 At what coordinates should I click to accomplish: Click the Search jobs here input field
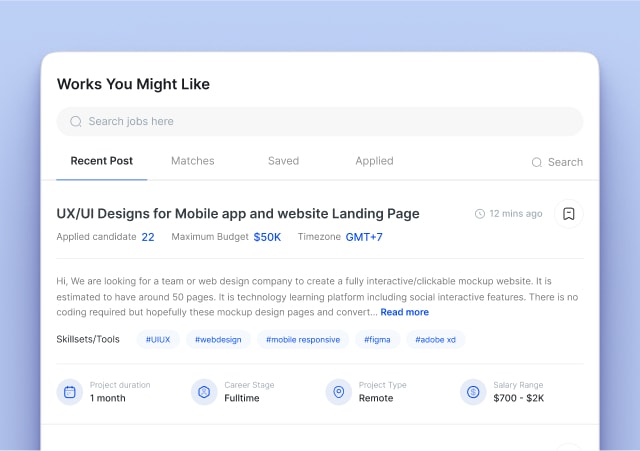pyautogui.click(x=320, y=121)
